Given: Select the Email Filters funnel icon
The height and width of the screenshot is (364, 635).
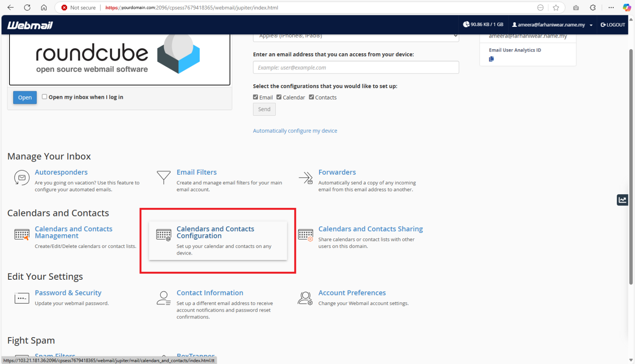Looking at the screenshot, I should coord(164,177).
